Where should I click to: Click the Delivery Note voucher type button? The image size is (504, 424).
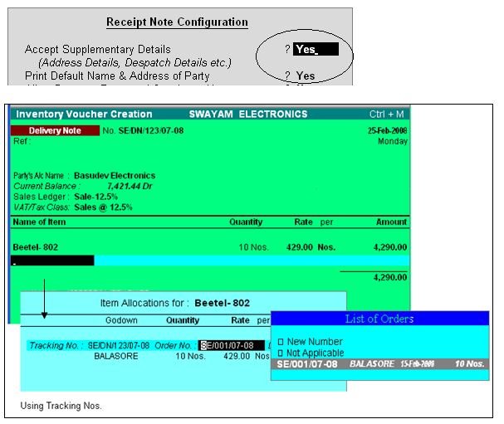[55, 130]
